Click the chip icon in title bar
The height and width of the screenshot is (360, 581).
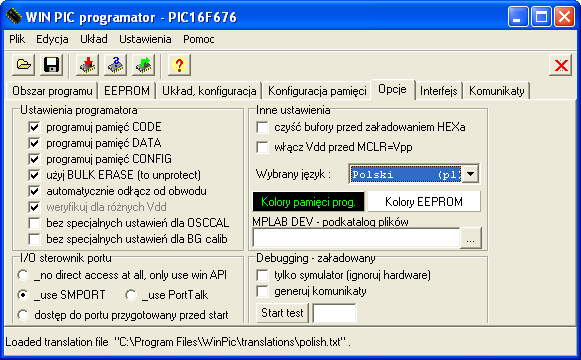coord(14,17)
